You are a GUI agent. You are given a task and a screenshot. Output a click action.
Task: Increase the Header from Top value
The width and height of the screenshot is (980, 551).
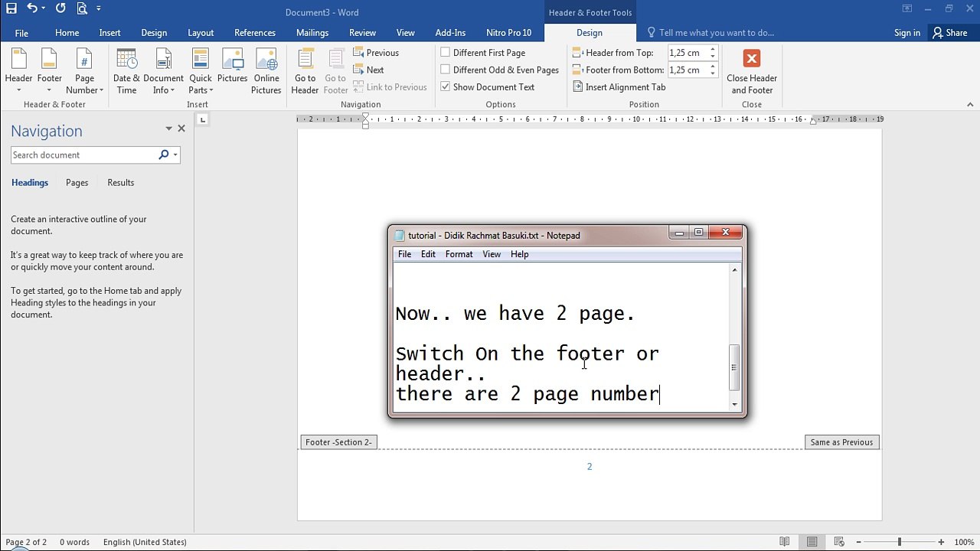pos(713,50)
